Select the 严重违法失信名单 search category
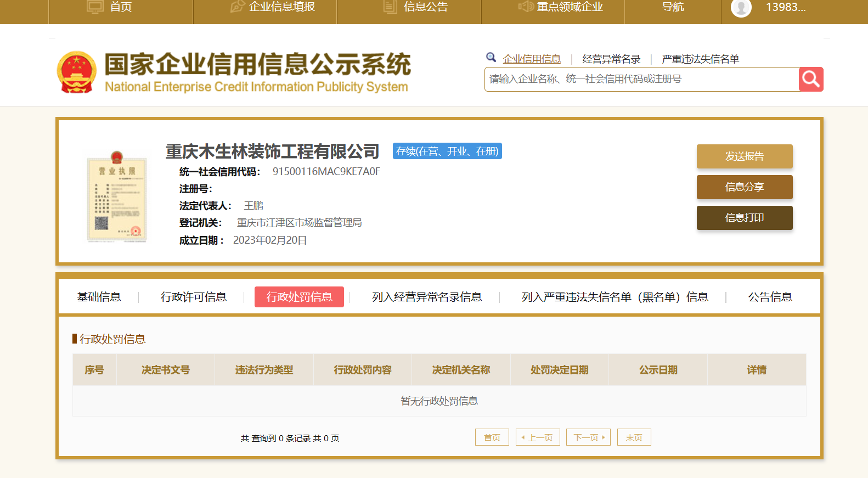Image resolution: width=868 pixels, height=478 pixels. (x=700, y=59)
